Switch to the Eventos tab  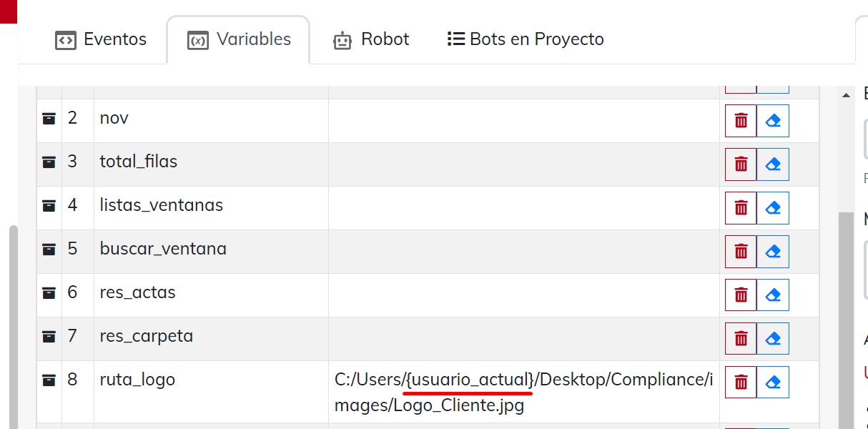coord(101,39)
